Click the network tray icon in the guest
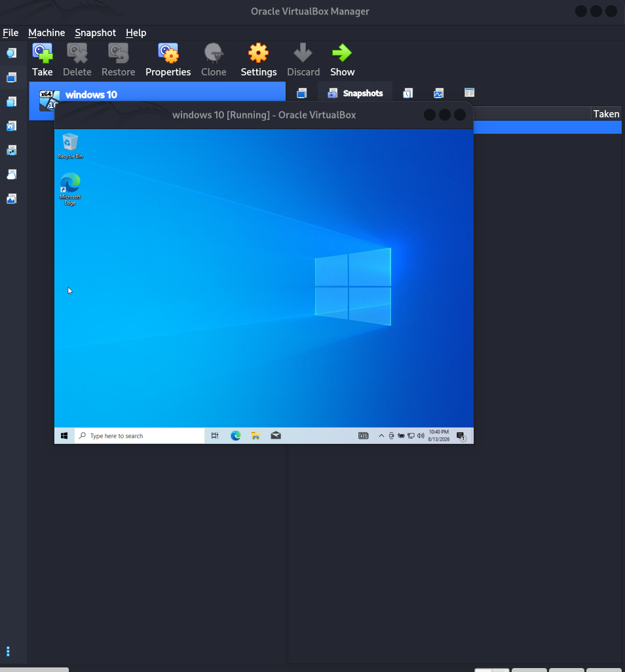Viewport: 625px width, 672px height. click(411, 436)
